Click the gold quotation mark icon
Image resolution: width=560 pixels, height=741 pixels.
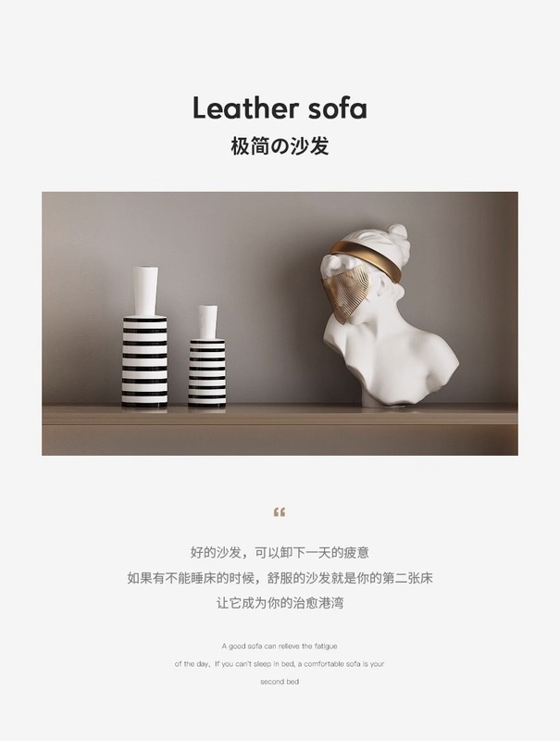[280, 512]
